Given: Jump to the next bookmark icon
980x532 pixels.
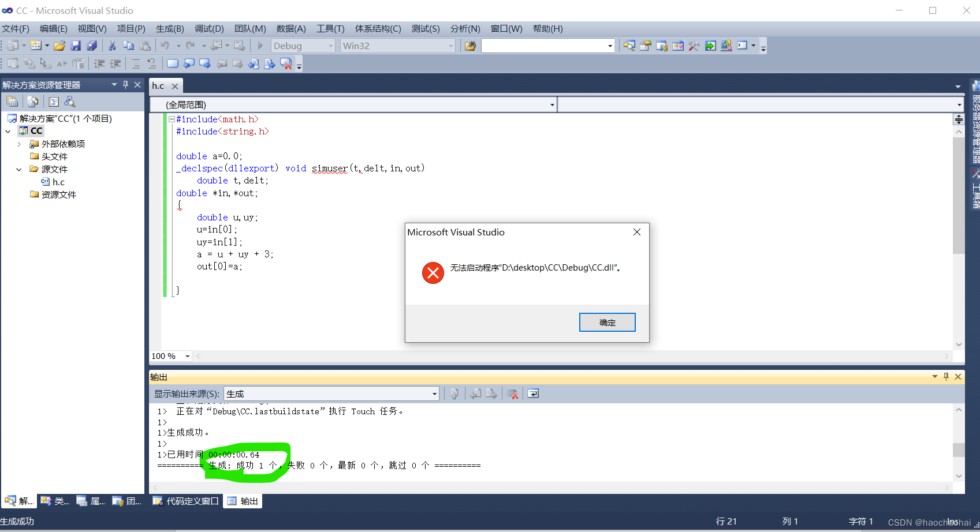Looking at the screenshot, I should click(x=205, y=63).
